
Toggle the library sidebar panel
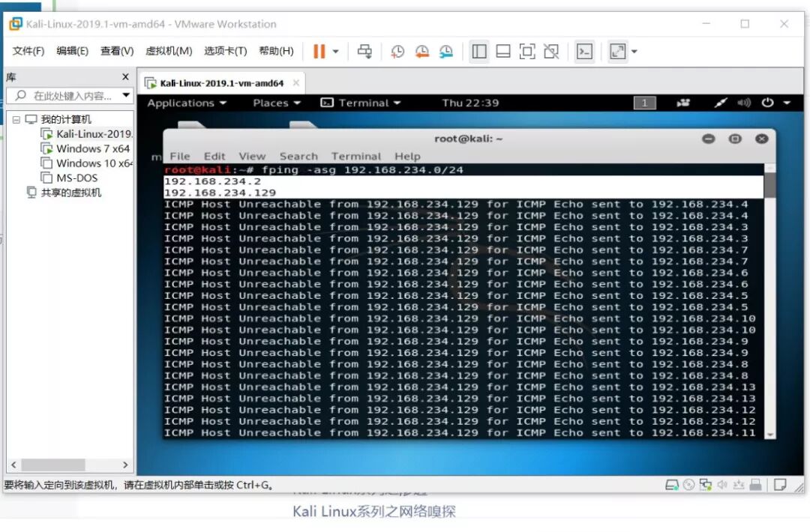[x=478, y=51]
